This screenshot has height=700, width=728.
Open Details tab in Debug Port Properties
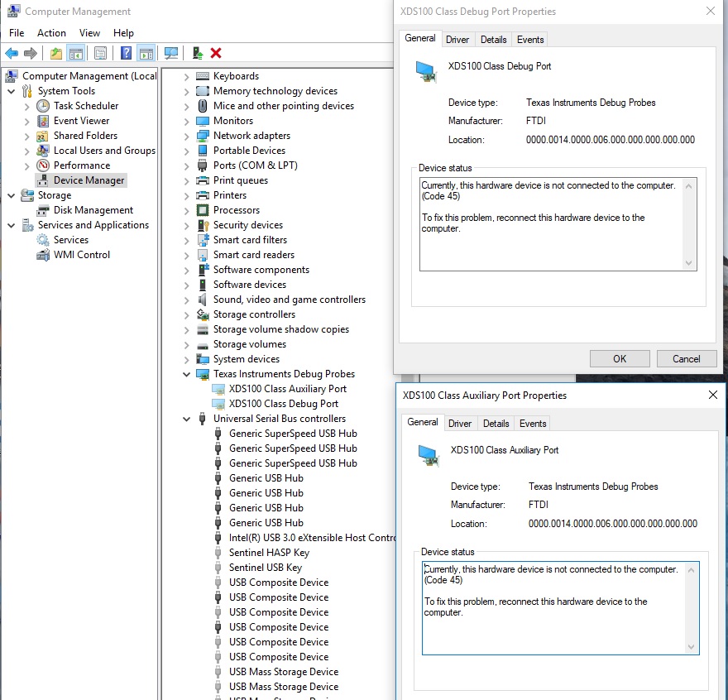493,40
